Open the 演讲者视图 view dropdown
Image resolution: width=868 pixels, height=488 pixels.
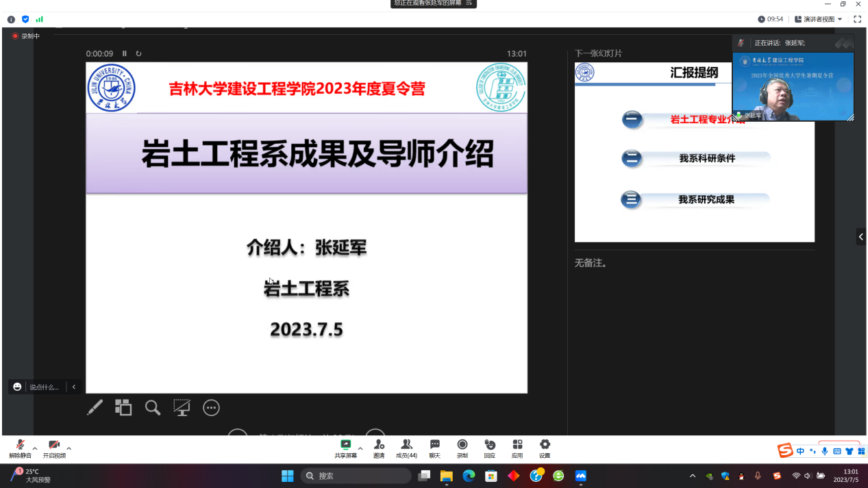coord(819,19)
